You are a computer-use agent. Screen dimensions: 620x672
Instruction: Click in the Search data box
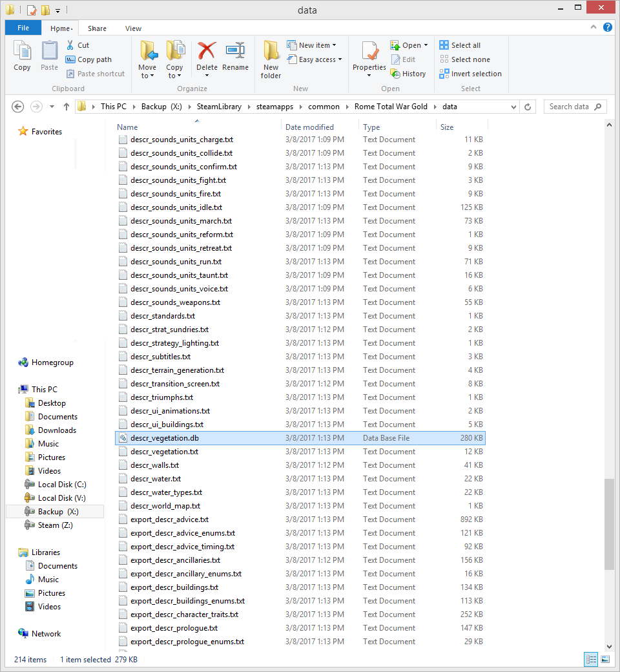pos(575,107)
